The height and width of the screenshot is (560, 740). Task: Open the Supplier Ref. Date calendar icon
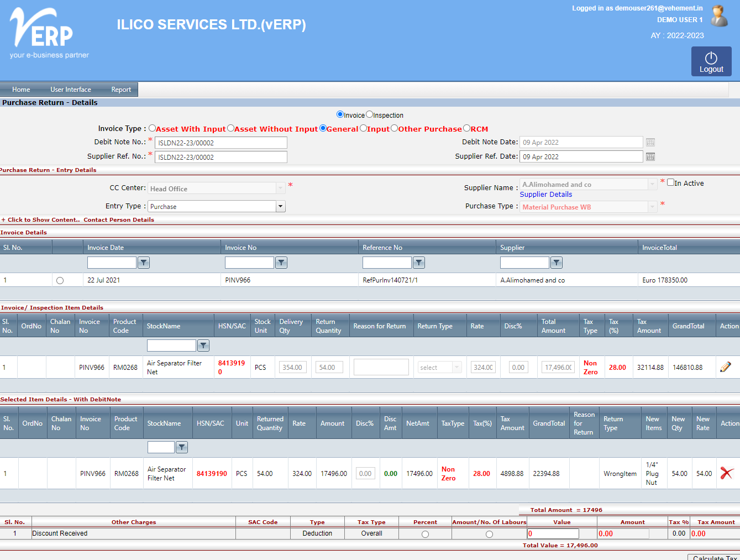(650, 157)
